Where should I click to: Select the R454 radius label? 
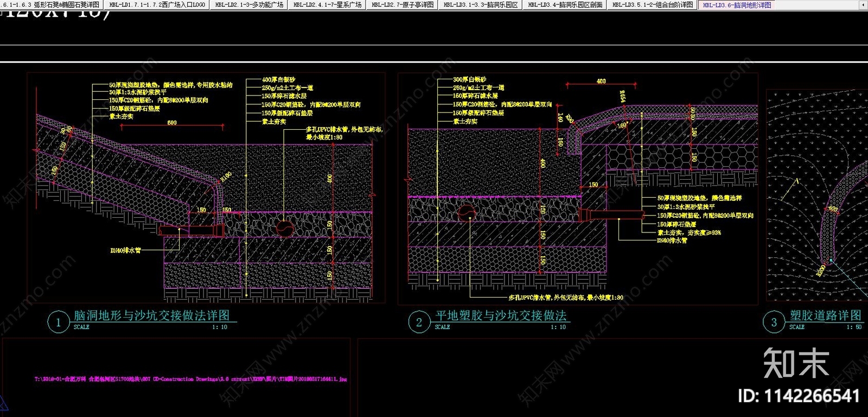[622, 97]
